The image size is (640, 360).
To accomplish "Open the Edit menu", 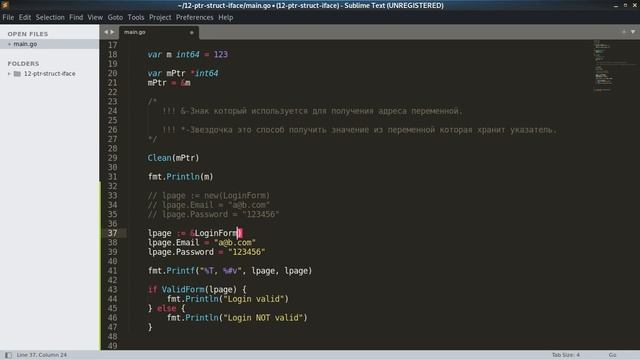I will point(25,18).
